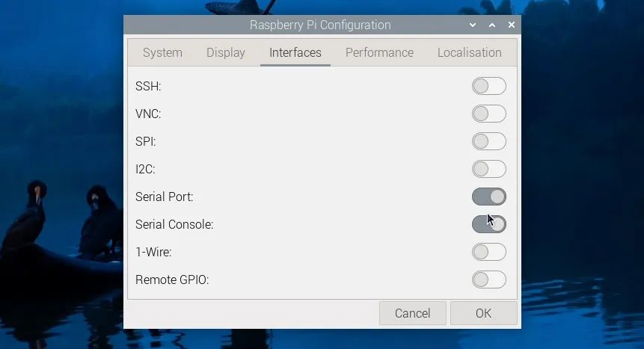Click the Raspberry Pi Configuration title bar
Viewport: 644px width, 349px height.
(x=320, y=25)
